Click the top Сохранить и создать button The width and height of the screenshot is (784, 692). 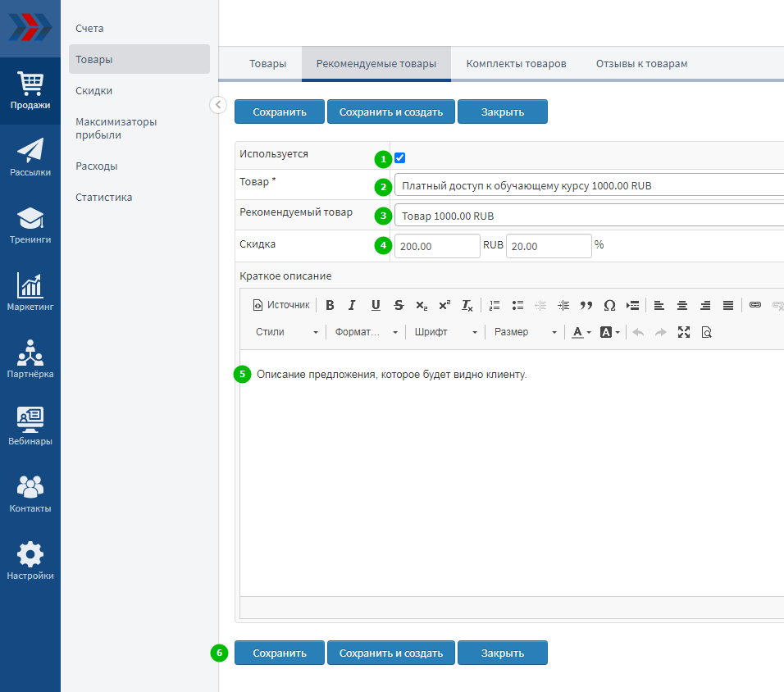391,112
